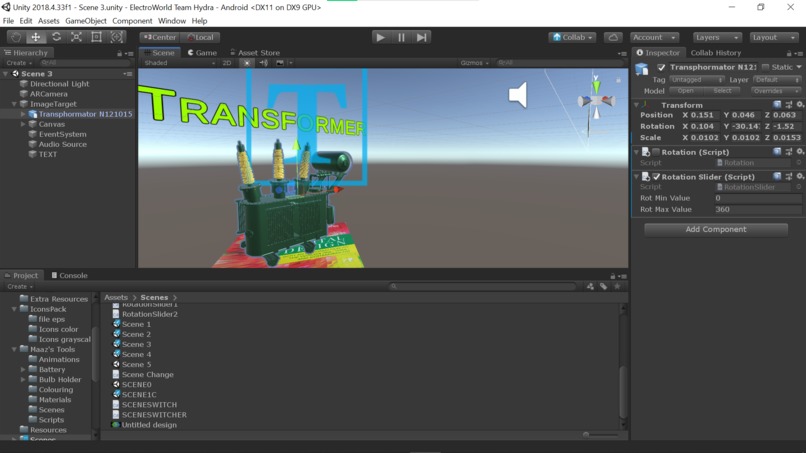Collapse the Scene 3 hierarchy root
This screenshot has height=453, width=806.
pyautogui.click(x=6, y=74)
